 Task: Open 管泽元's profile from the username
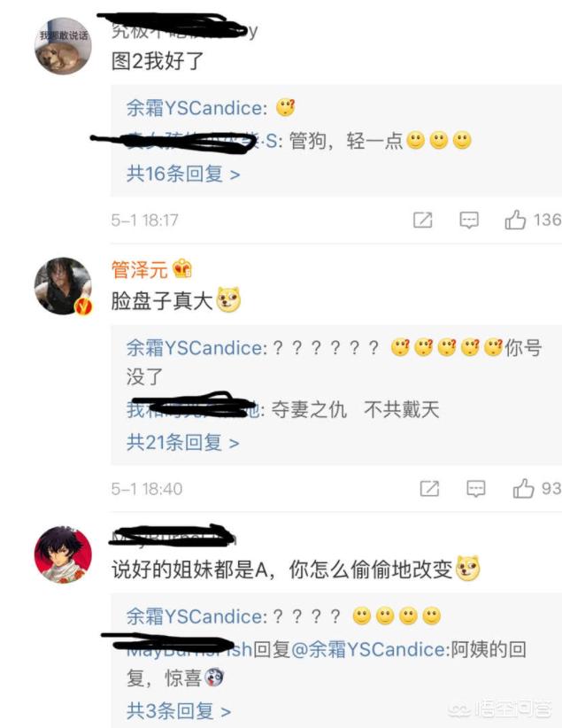click(x=139, y=270)
